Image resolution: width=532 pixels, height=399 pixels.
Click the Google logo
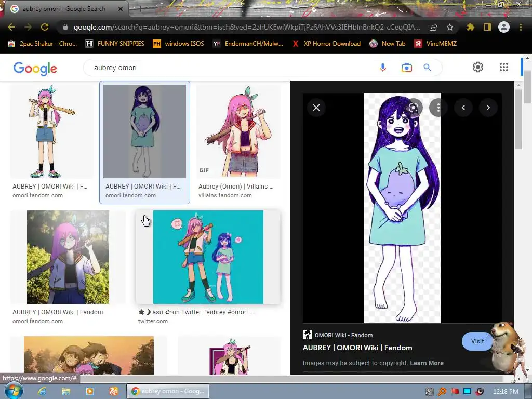[x=35, y=68]
